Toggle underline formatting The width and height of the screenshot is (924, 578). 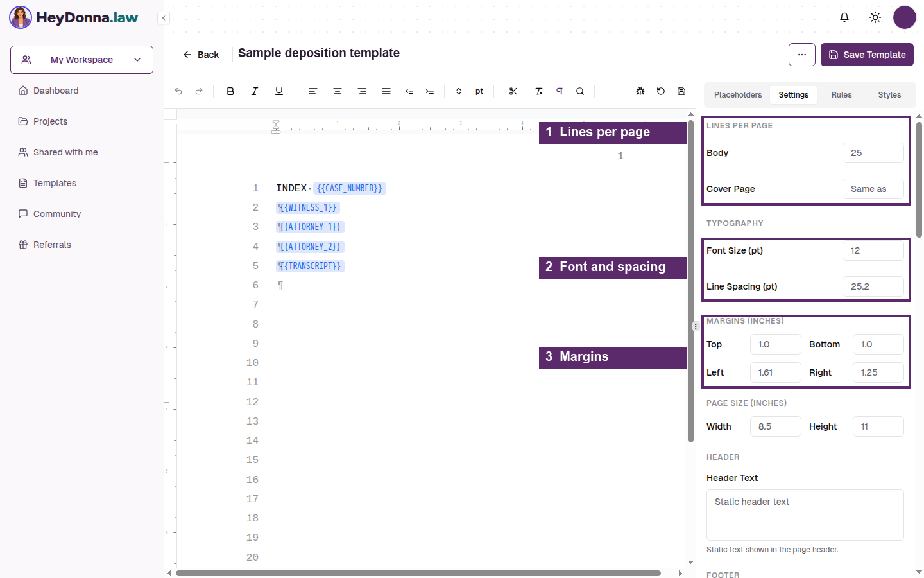(279, 91)
